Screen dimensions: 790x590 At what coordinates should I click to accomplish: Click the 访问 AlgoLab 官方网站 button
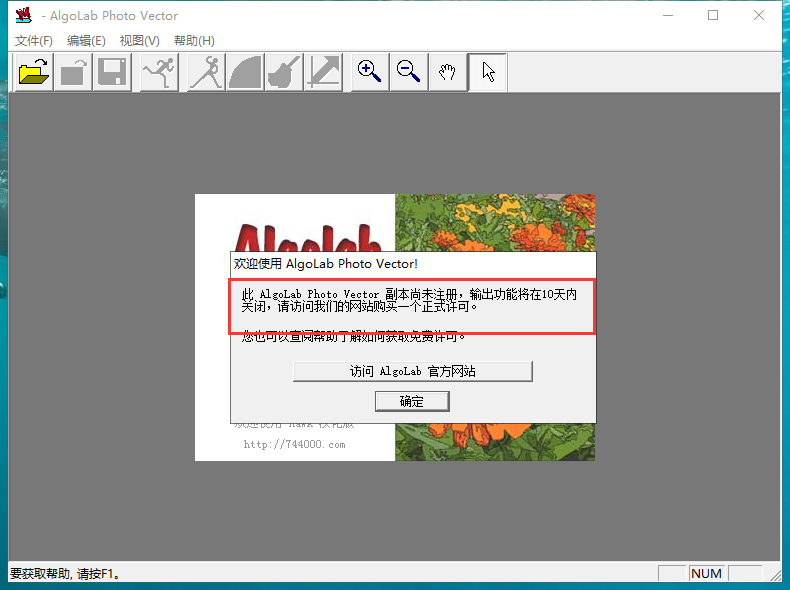(x=413, y=371)
